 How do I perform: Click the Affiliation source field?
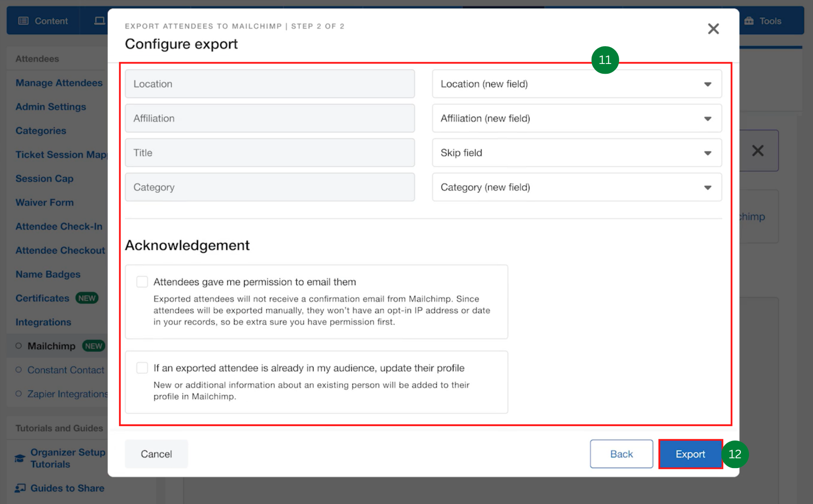tap(269, 119)
